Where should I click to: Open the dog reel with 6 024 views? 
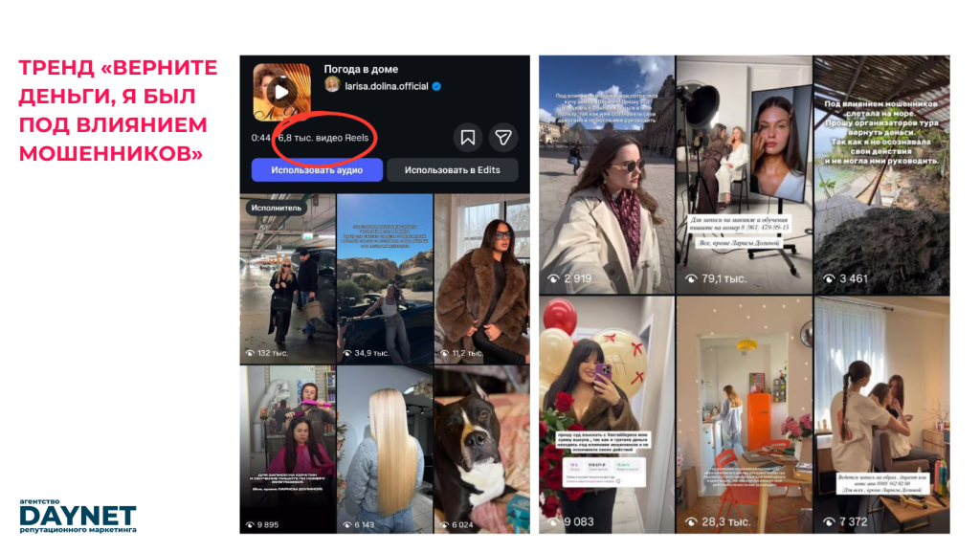pos(482,450)
